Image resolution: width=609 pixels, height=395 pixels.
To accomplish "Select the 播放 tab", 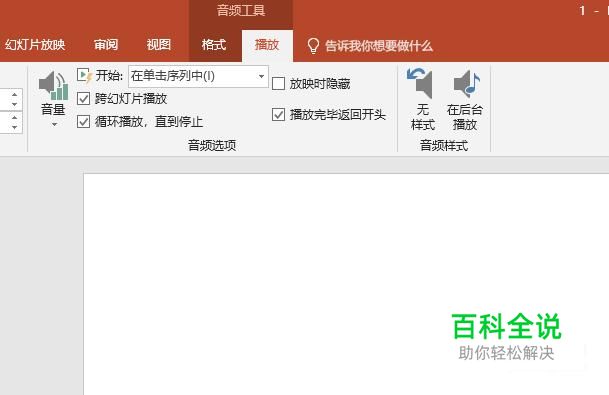I will (267, 45).
